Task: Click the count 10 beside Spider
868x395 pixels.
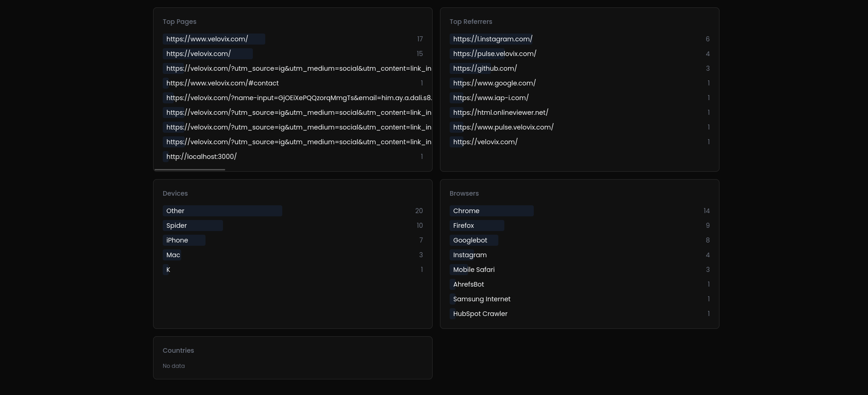Action: tap(419, 226)
